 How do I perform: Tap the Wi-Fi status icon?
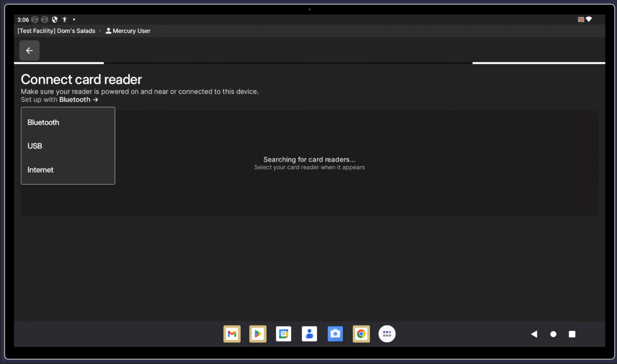[589, 19]
